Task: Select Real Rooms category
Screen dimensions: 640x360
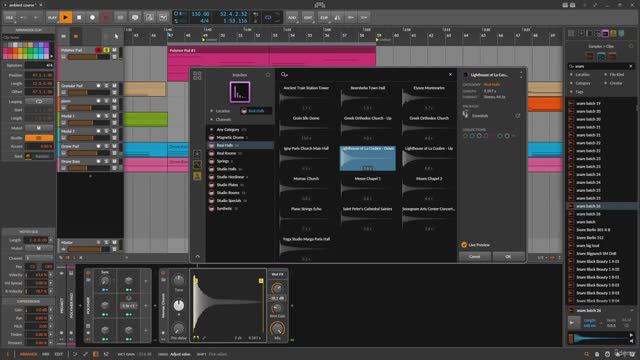Action: click(241, 153)
